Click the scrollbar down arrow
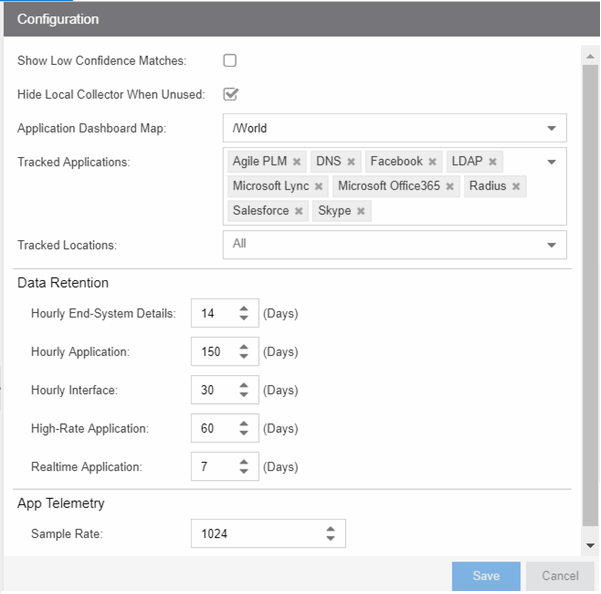Image resolution: width=601 pixels, height=594 pixels. click(590, 546)
